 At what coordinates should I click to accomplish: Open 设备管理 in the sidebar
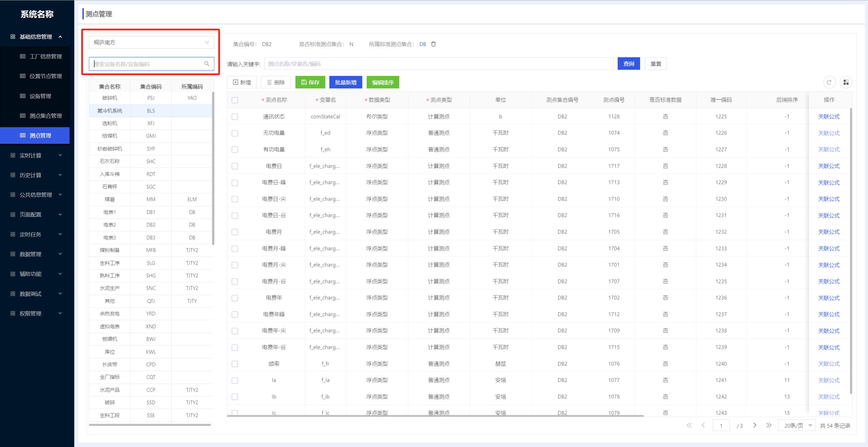click(35, 96)
